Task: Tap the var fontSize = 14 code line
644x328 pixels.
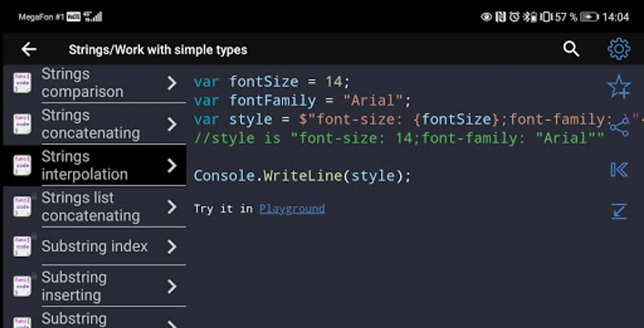Action: (x=272, y=82)
